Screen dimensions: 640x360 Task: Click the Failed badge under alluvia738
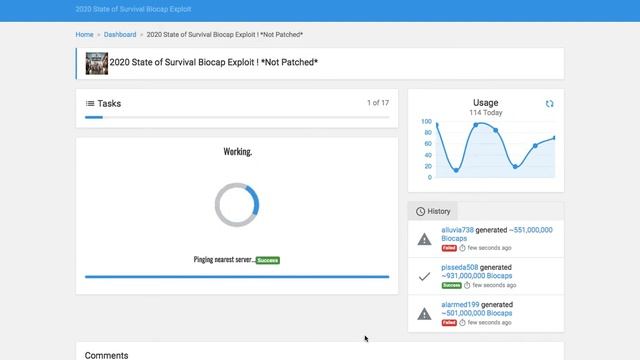click(449, 248)
